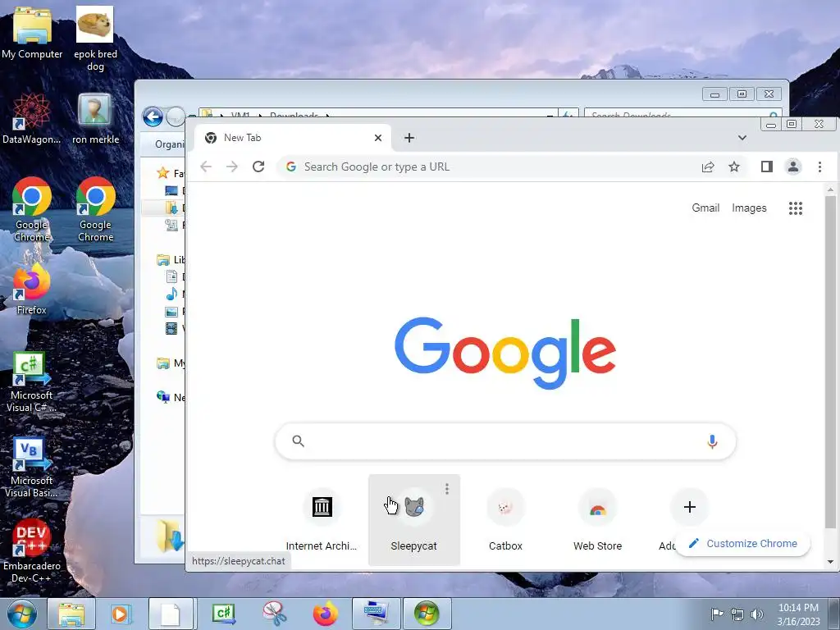Select ron merkle desktop icon
Screen dimensions: 840x630
pos(95,119)
